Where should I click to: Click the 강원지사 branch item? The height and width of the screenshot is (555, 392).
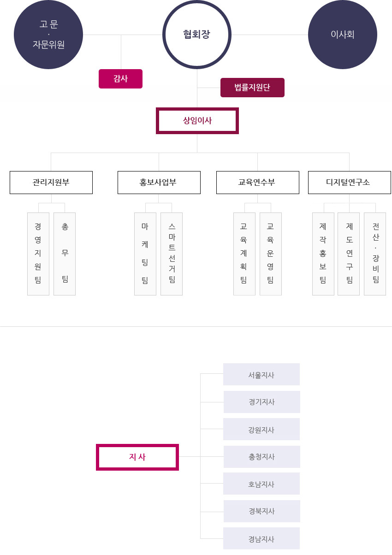[261, 429]
